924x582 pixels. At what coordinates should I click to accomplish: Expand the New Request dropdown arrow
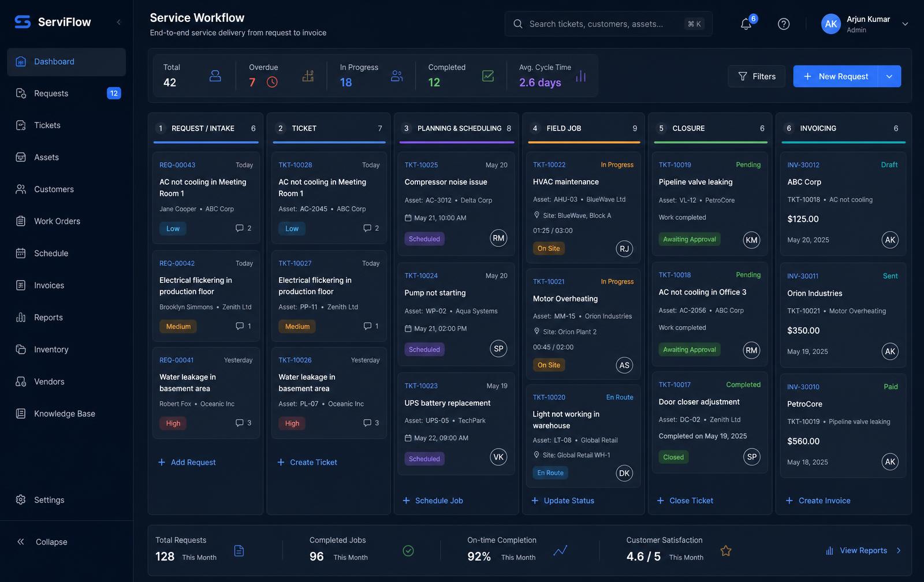tap(889, 76)
